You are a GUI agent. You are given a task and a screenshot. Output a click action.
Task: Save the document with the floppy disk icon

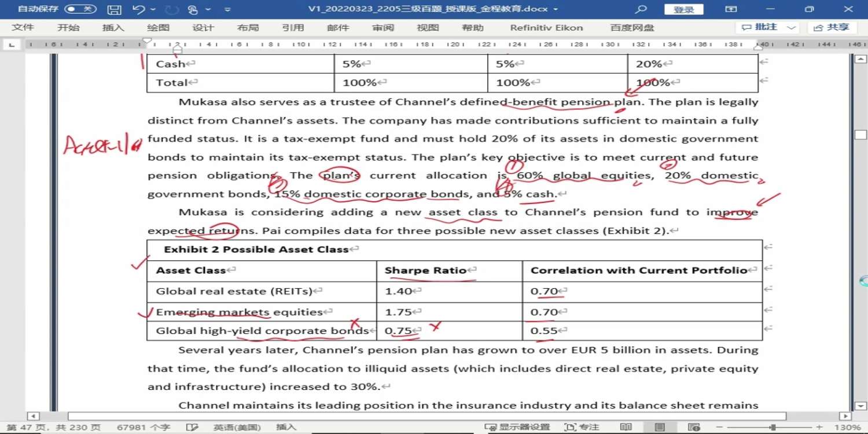[x=115, y=9]
